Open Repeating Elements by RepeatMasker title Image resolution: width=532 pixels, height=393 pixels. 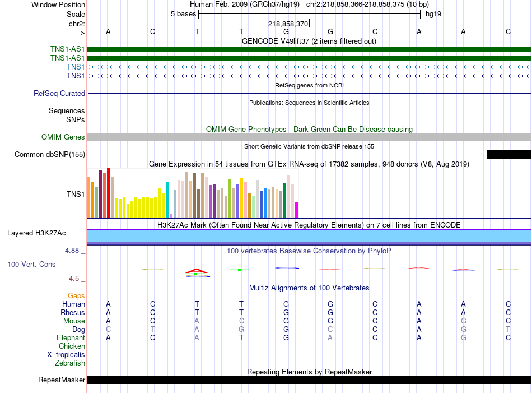pyautogui.click(x=309, y=372)
